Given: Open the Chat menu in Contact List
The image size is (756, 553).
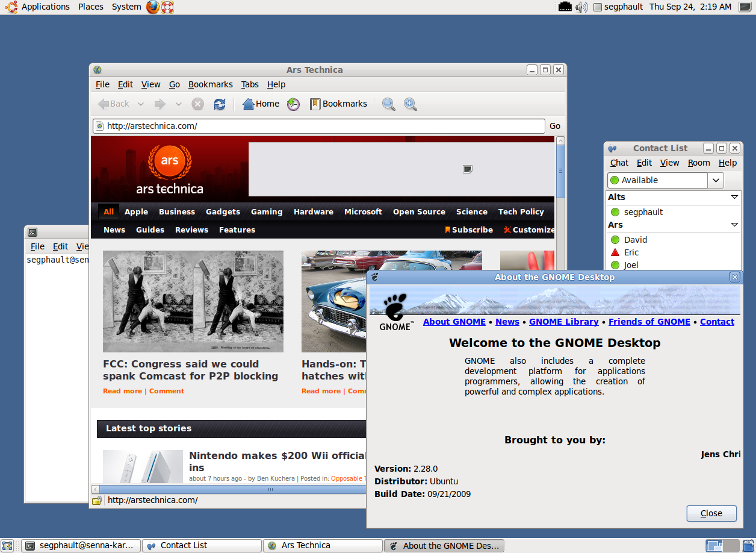Looking at the screenshot, I should (x=619, y=163).
